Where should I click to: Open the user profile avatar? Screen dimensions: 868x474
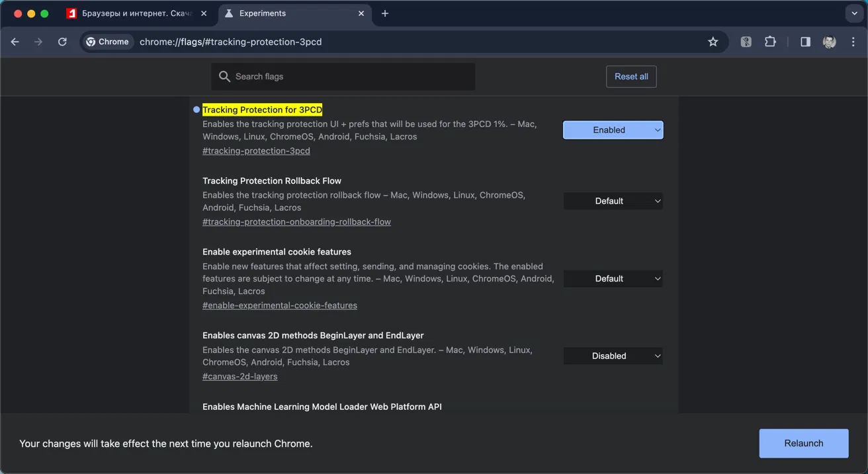coord(829,42)
